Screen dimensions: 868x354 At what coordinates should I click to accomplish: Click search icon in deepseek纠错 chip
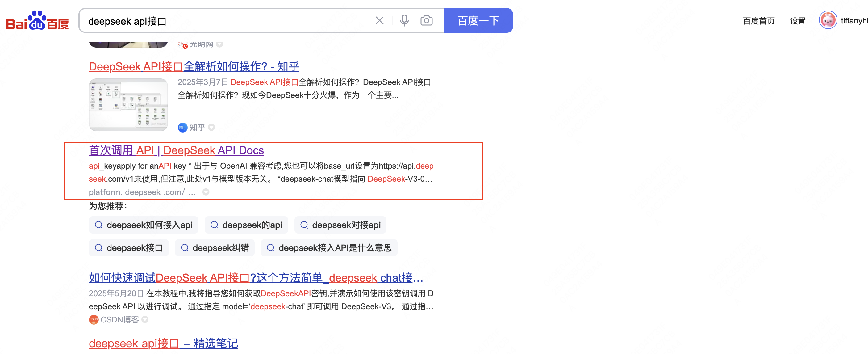coord(184,248)
